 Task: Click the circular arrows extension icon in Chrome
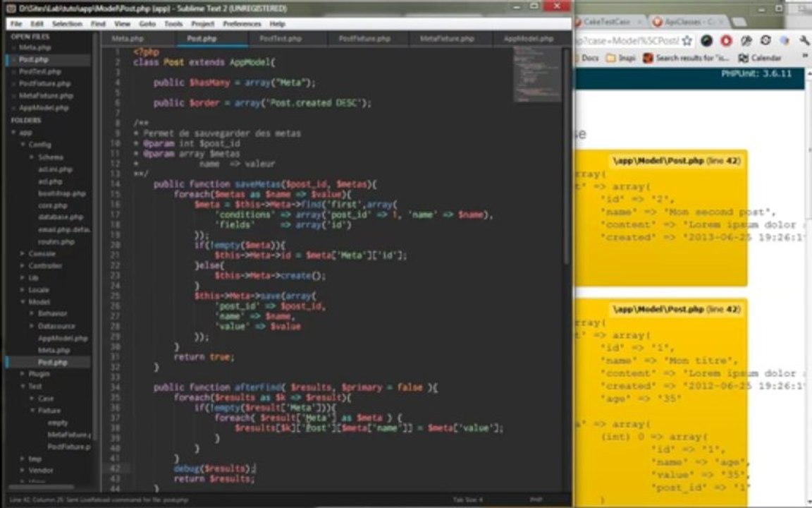point(765,40)
